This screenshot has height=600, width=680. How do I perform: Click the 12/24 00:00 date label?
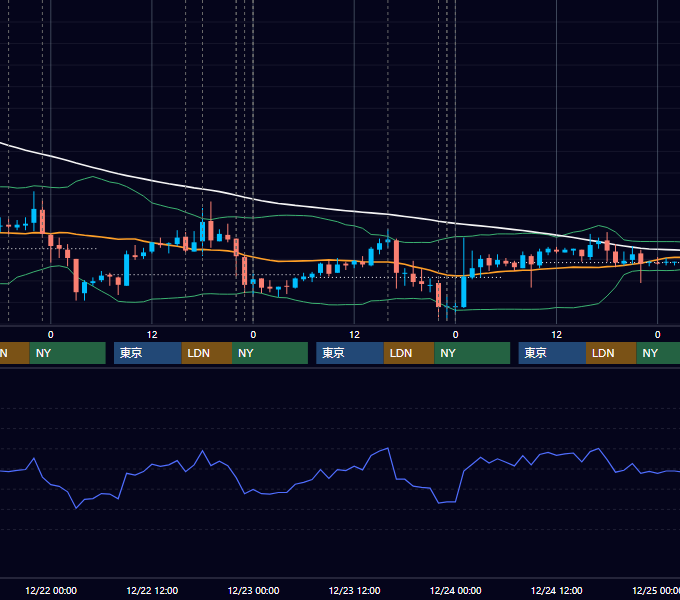(455, 590)
